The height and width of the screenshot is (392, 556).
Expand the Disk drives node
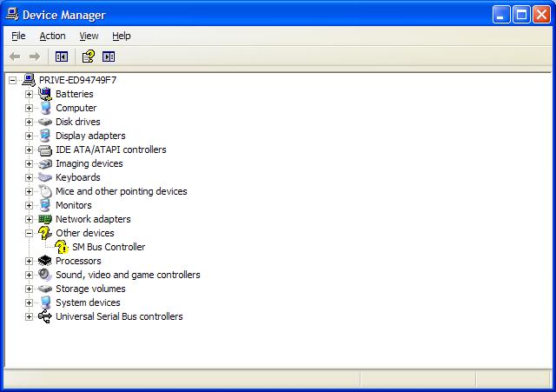[x=29, y=122]
